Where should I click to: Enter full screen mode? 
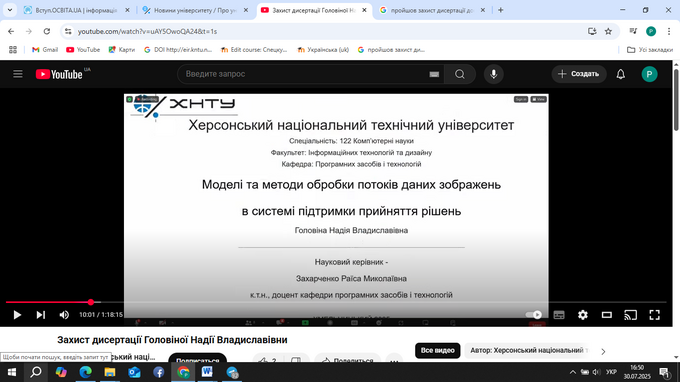point(654,315)
